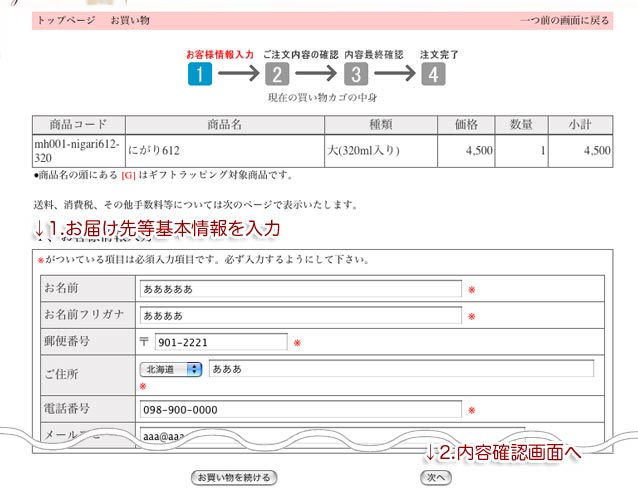Click the 〒 postal mark symbol
The height and width of the screenshot is (494, 638).
tap(144, 342)
